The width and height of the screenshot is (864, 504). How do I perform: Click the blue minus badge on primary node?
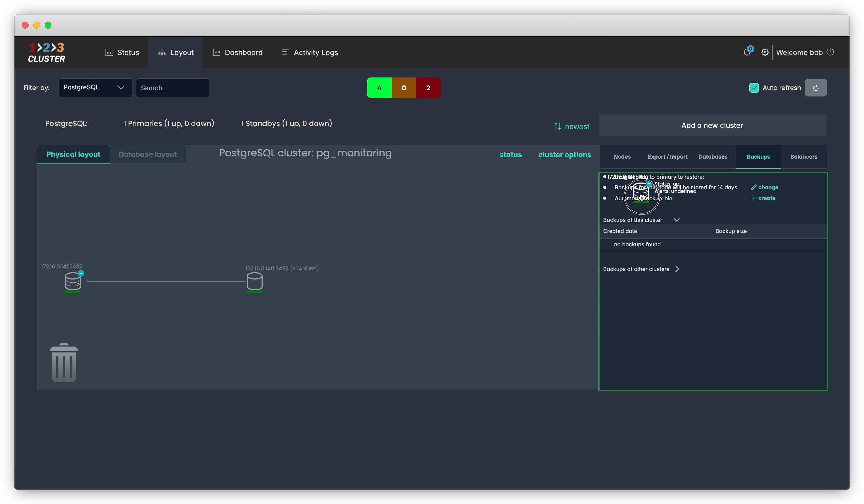click(81, 273)
